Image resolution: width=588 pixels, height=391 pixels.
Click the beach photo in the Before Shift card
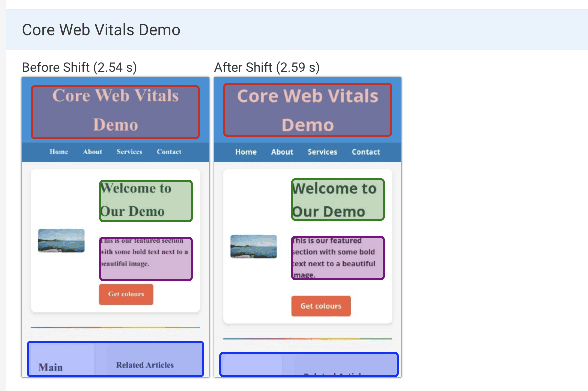[x=61, y=240]
